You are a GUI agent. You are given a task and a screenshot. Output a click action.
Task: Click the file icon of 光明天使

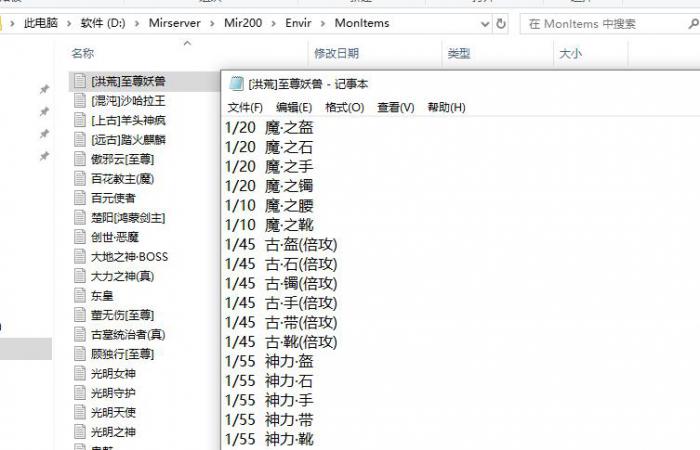[80, 412]
